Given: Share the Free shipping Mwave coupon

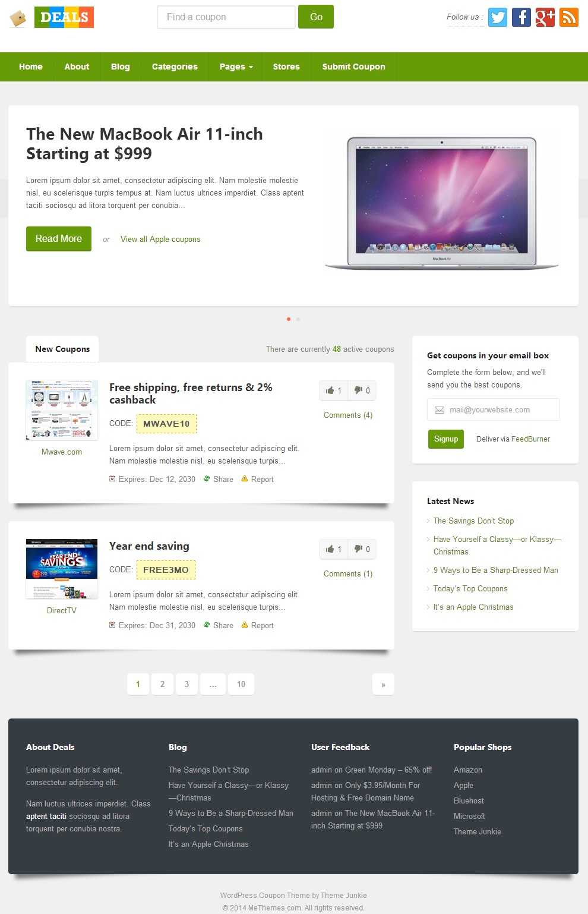Looking at the screenshot, I should pos(219,479).
